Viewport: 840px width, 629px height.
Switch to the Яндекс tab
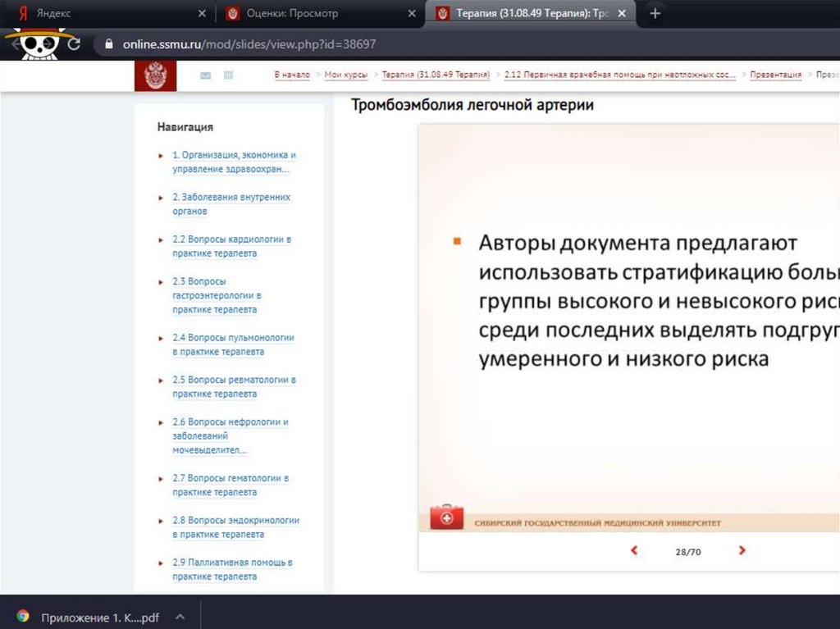pos(107,14)
